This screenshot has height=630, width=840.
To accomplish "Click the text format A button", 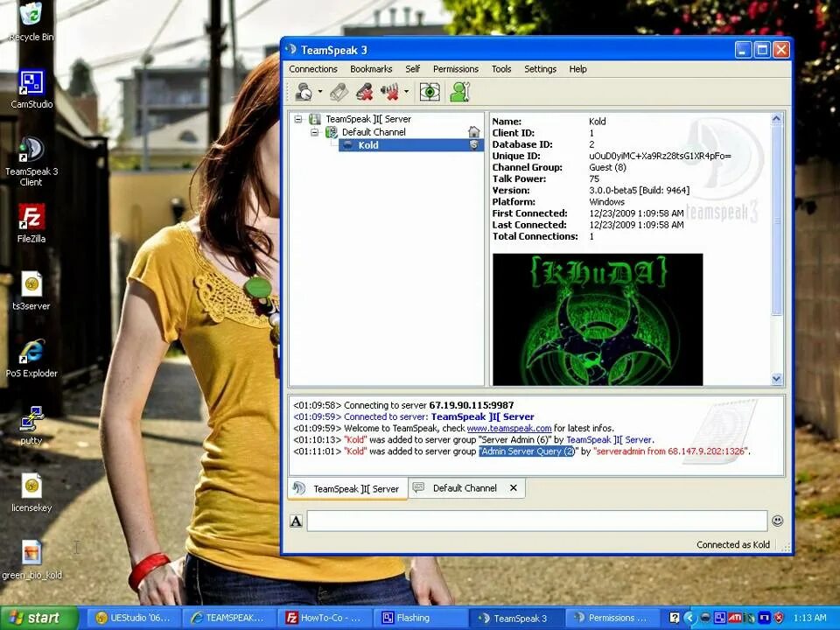I will pyautogui.click(x=297, y=521).
